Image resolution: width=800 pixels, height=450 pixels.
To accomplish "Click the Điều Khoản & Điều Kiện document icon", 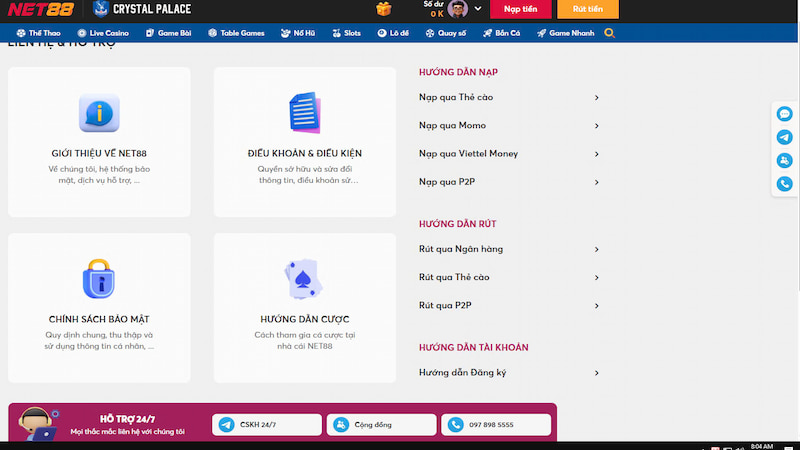I will 304,113.
